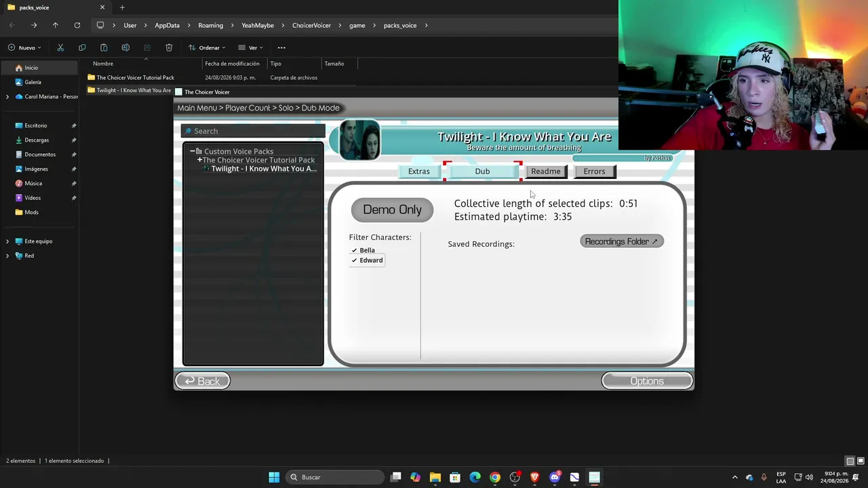Open the Ver view dropdown

[x=250, y=47]
